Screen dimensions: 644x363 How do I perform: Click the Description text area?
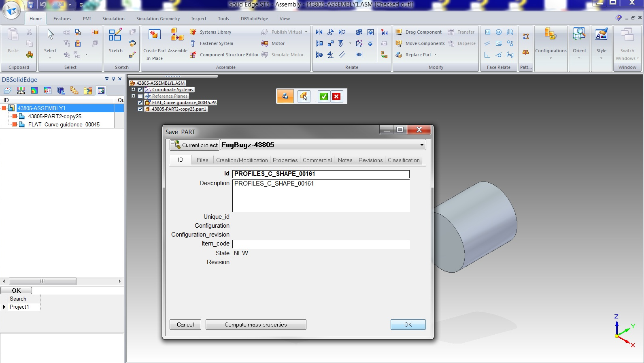tap(321, 196)
